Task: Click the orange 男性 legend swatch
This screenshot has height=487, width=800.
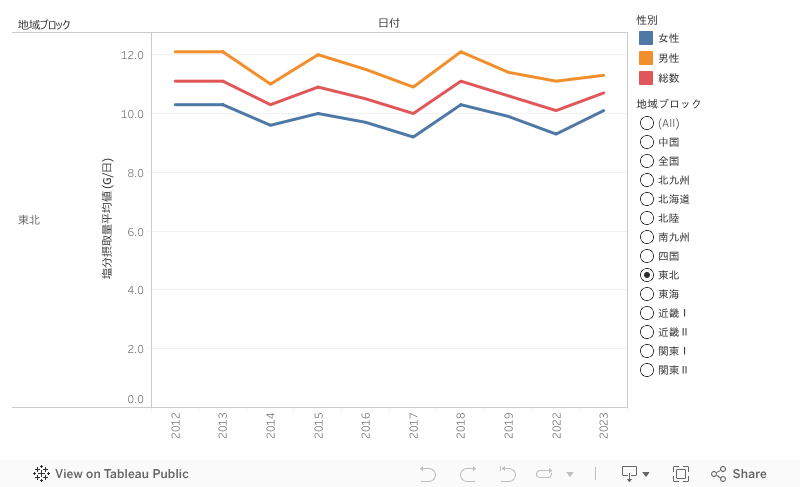Action: tap(646, 58)
